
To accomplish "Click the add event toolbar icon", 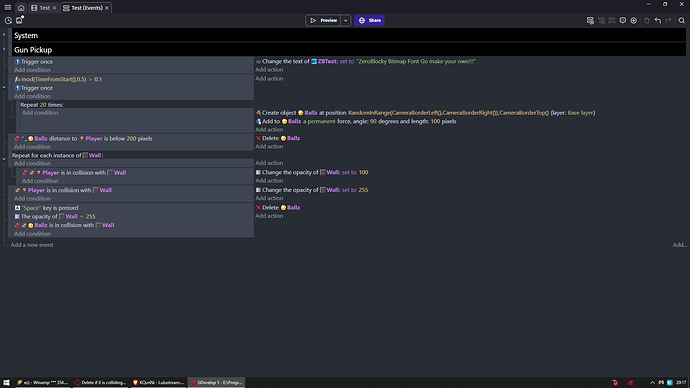I will pos(590,20).
